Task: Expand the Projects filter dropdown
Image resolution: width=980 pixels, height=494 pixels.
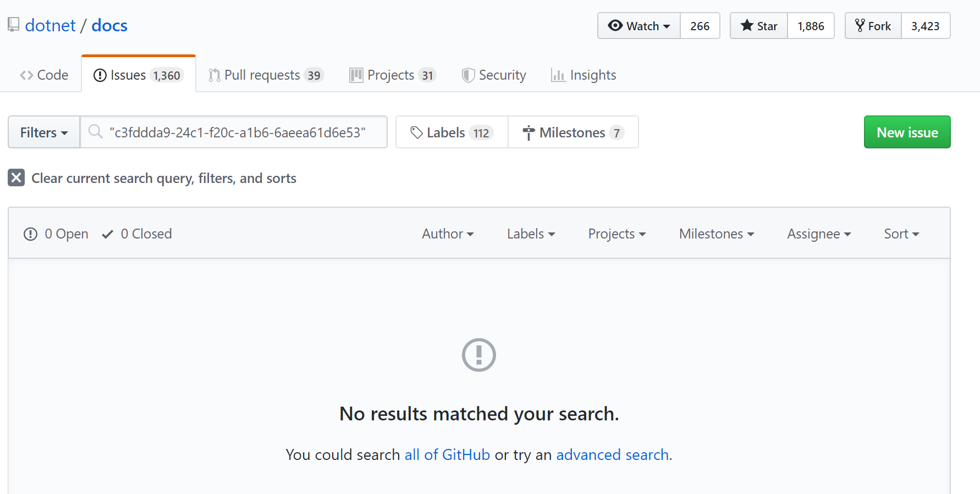Action: coord(617,234)
